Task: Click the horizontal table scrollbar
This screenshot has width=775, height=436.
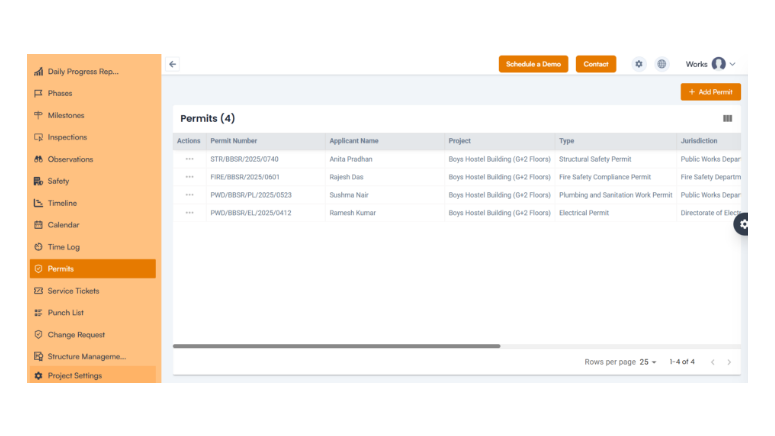Action: click(x=336, y=346)
